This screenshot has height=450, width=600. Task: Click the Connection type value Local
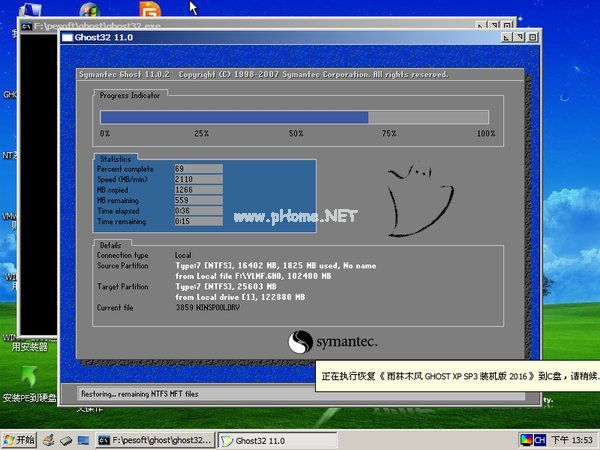click(183, 255)
